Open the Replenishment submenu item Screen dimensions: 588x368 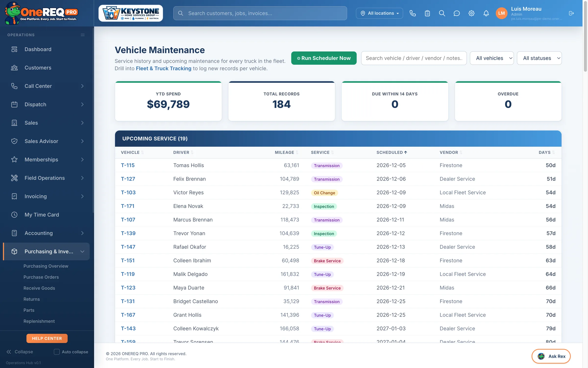(x=39, y=321)
